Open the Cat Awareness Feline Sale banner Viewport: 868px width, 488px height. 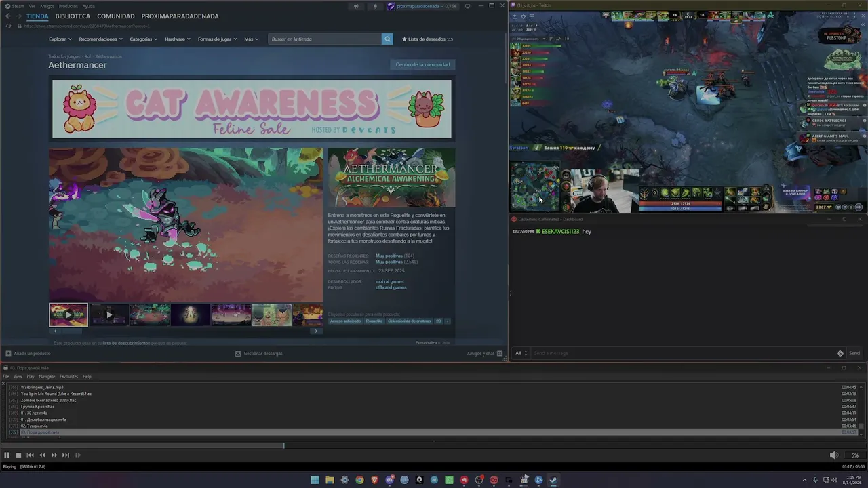click(252, 109)
